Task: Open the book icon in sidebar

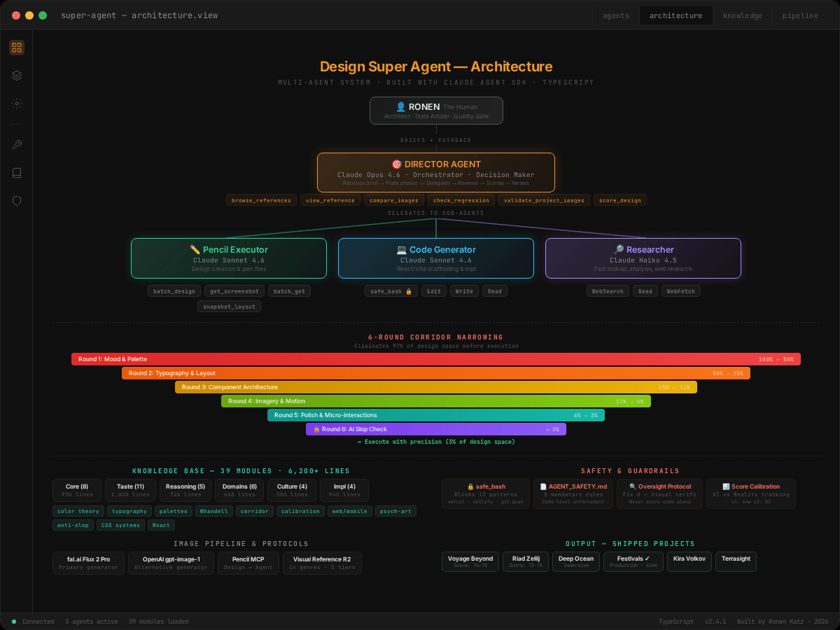Action: [x=17, y=173]
